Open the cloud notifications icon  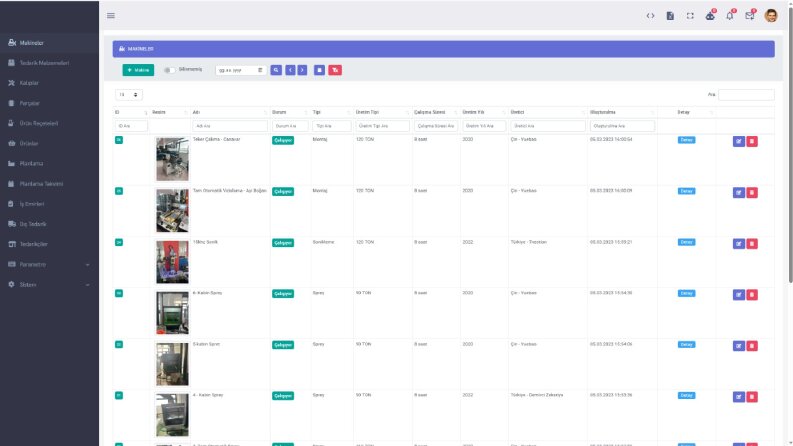click(710, 16)
